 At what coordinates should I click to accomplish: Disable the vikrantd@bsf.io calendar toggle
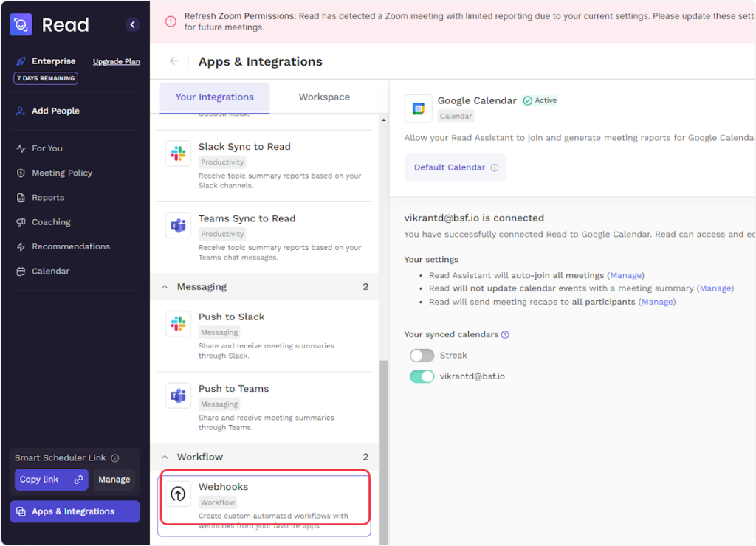[x=422, y=376]
